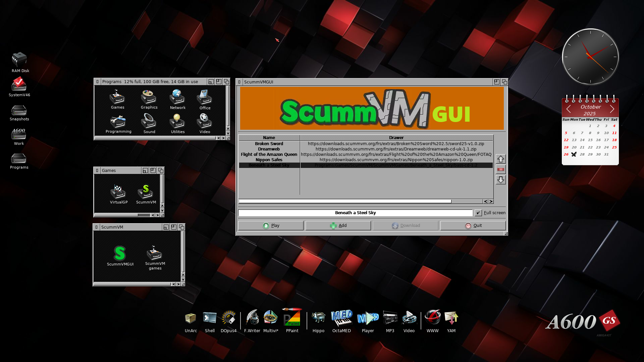Viewport: 644px width, 362px height.
Task: Go to next month on calendar
Action: click(612, 109)
